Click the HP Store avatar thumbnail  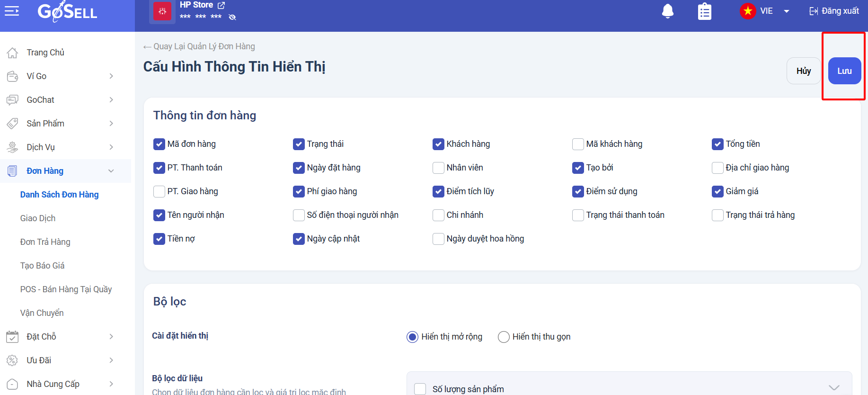coord(162,11)
